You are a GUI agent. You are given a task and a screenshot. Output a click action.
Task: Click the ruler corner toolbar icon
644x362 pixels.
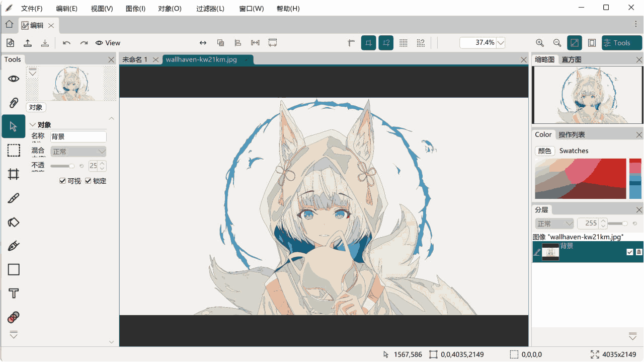click(x=351, y=43)
